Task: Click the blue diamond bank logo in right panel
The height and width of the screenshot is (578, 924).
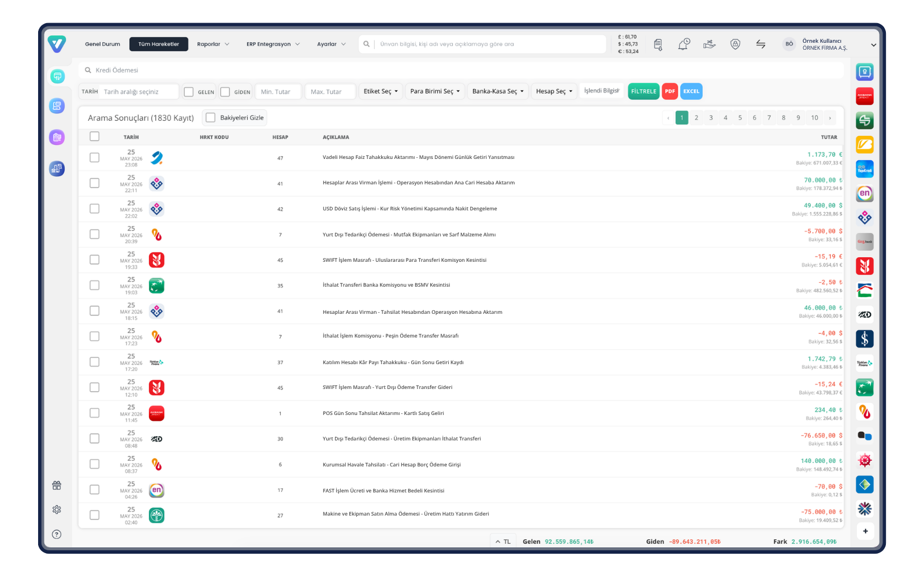Action: pyautogui.click(x=865, y=484)
